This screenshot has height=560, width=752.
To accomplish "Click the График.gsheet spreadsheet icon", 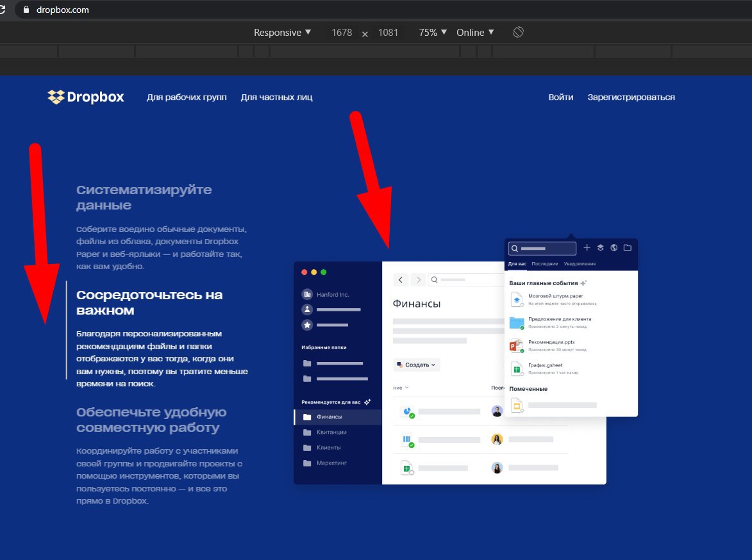I will click(517, 368).
